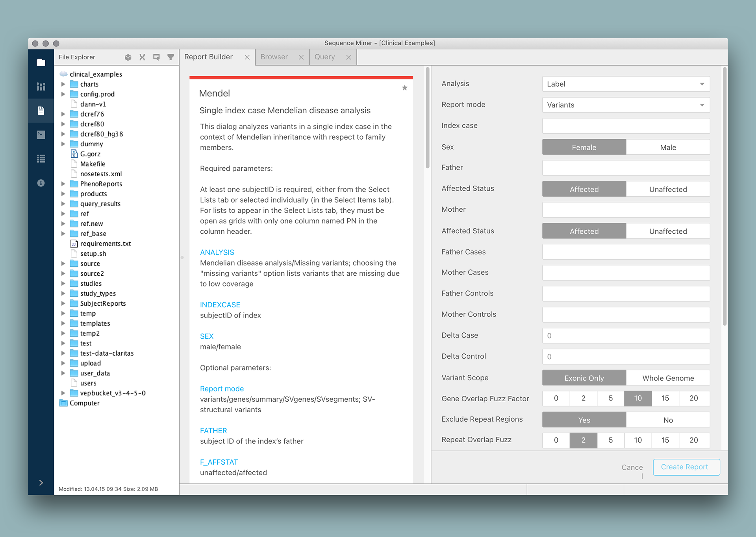756x537 pixels.
Task: Expand the query_results folder
Action: point(63,204)
